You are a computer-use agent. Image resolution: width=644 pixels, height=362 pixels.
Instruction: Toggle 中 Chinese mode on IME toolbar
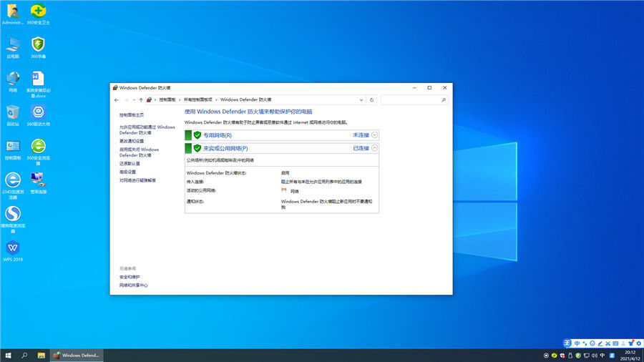577,343
